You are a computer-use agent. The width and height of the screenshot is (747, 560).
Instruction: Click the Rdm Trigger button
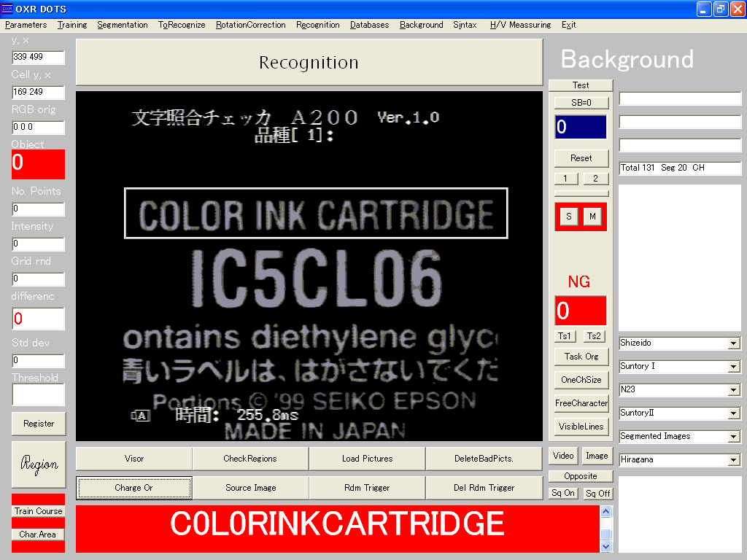[x=368, y=488]
